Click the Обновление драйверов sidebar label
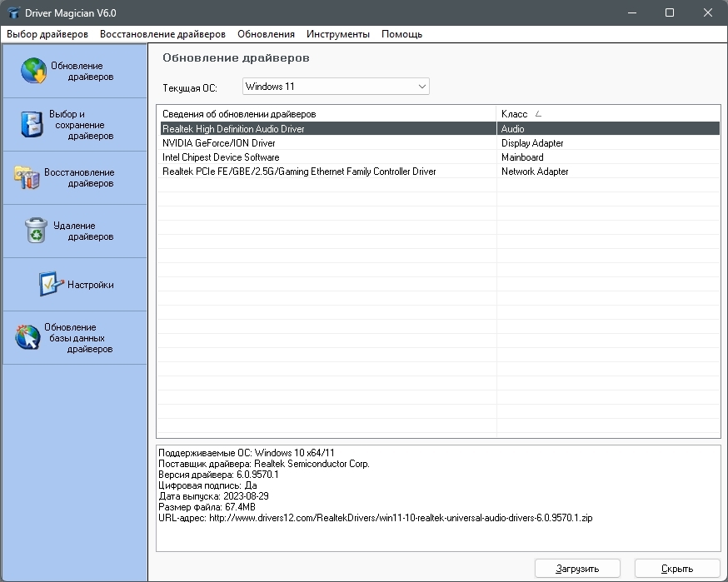The height and width of the screenshot is (582, 728). [x=82, y=71]
